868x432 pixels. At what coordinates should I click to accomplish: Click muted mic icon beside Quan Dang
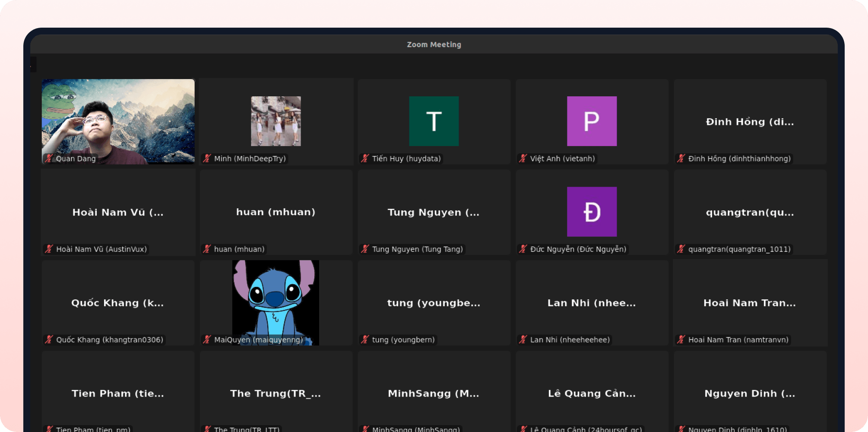[49, 159]
